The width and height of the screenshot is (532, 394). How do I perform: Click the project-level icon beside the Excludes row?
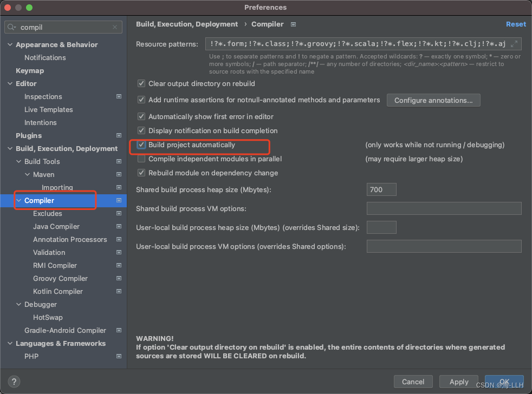(x=119, y=214)
